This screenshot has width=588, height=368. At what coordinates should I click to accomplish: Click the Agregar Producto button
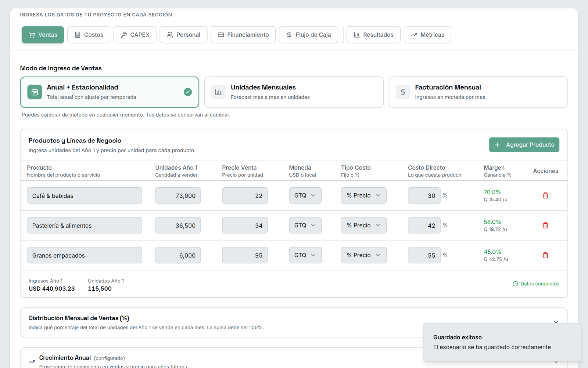[x=524, y=145]
